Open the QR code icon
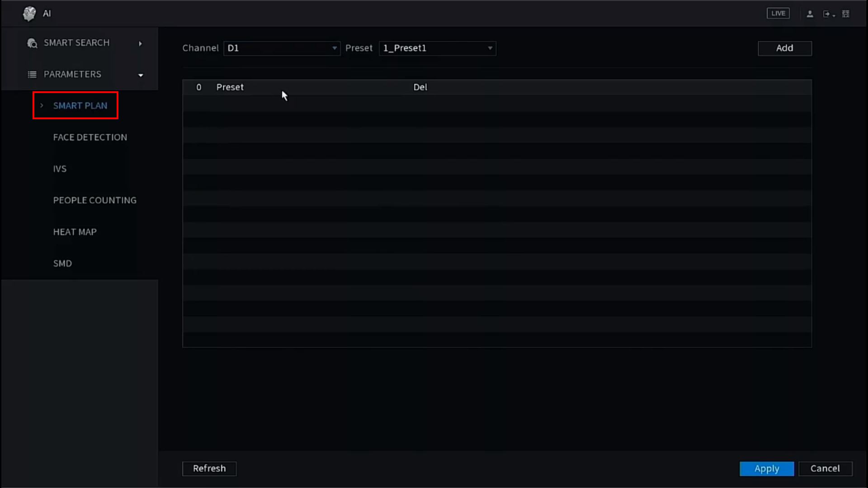Image resolution: width=868 pixels, height=488 pixels. [845, 14]
